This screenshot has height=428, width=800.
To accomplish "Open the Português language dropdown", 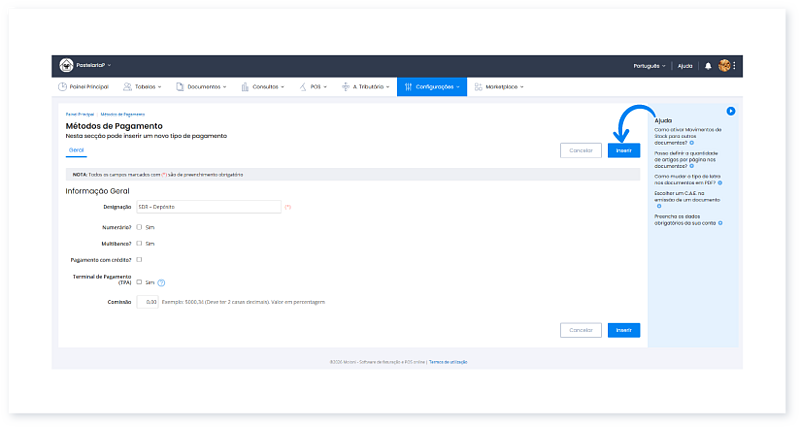I will 650,66.
